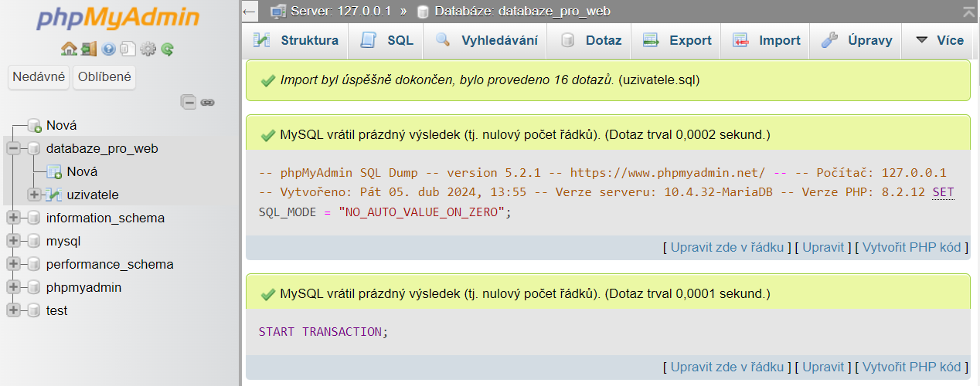Open MariaDB documentation page icon
This screenshot has width=980, height=386.
pyautogui.click(x=128, y=49)
